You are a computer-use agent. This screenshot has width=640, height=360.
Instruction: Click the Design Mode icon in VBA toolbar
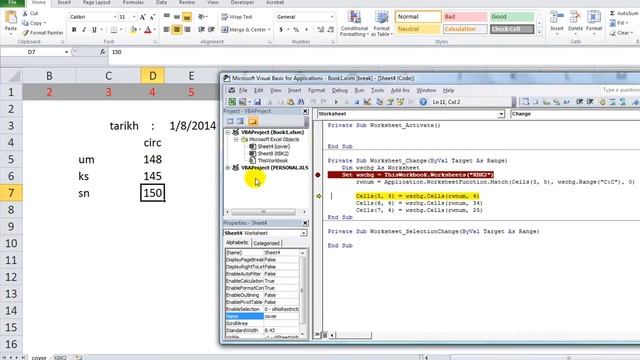[367, 102]
